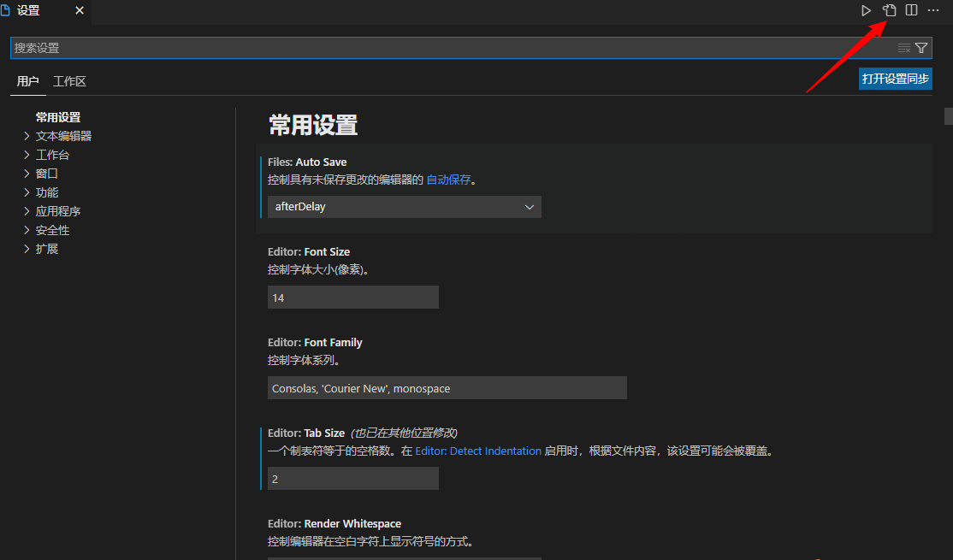Select 常用设置 in the settings tree
The image size is (953, 560).
click(x=57, y=117)
